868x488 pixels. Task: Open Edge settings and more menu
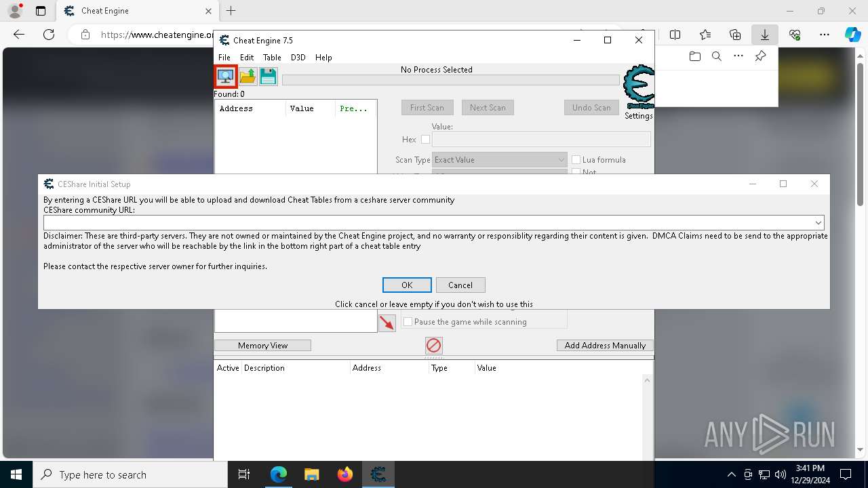(825, 35)
